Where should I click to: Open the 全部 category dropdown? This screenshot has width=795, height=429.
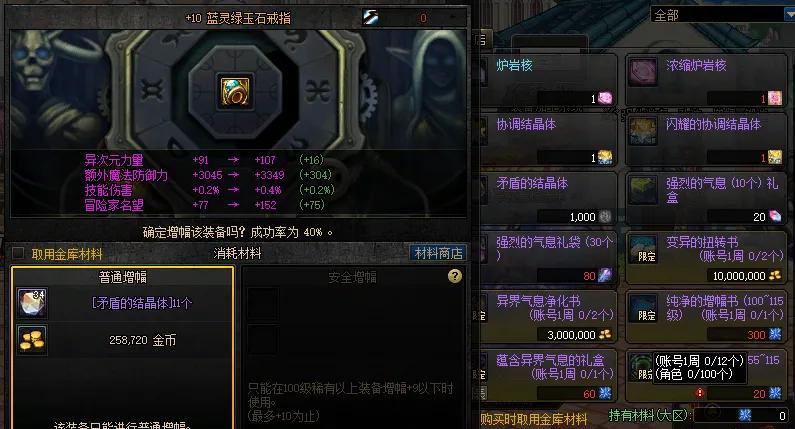point(722,15)
